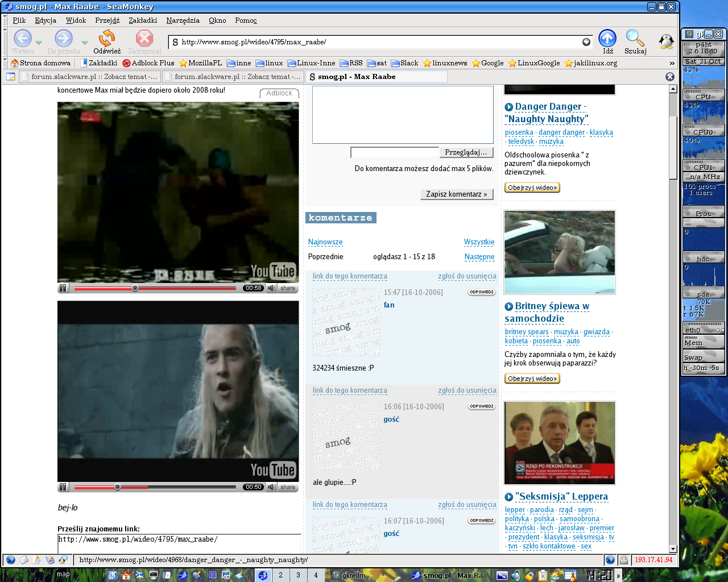
Task: Click online status globe icon in status bar
Action: pyautogui.click(x=610, y=560)
